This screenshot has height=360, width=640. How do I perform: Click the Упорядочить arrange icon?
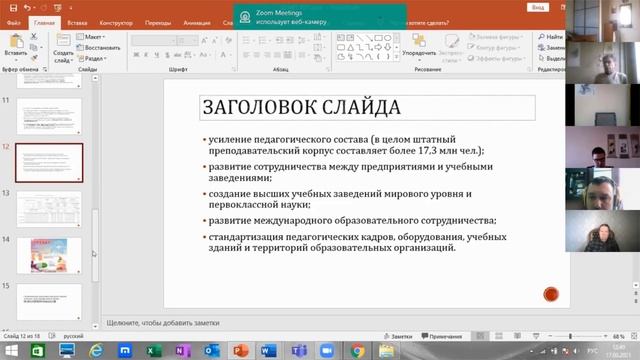point(419,41)
